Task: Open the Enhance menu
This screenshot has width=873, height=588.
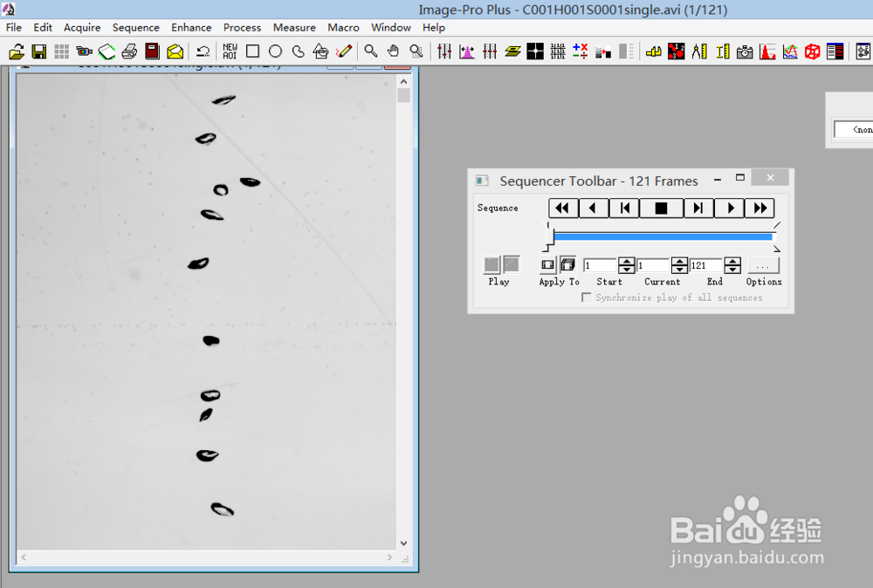Action: (191, 27)
